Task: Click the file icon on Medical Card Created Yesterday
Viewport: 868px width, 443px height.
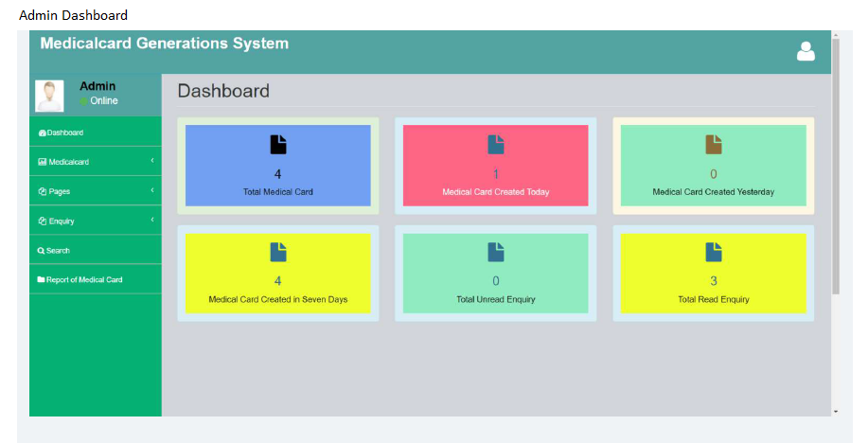Action: [x=714, y=145]
